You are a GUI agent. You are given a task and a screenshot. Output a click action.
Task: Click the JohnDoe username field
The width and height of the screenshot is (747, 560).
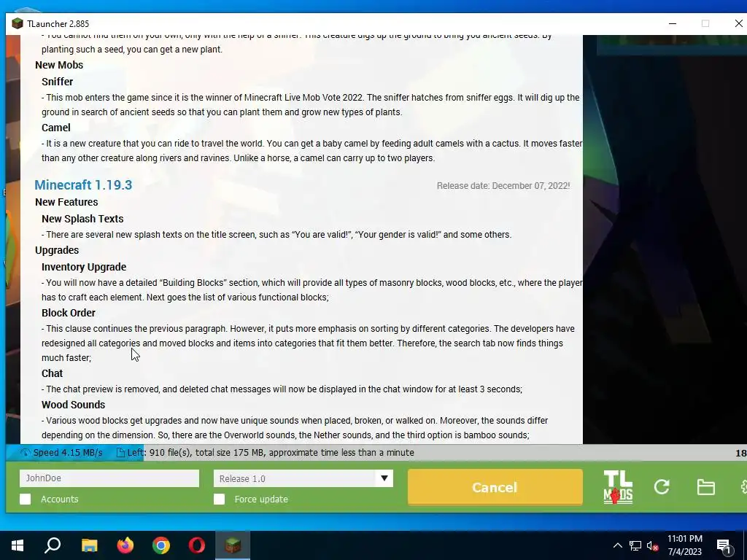tap(109, 478)
